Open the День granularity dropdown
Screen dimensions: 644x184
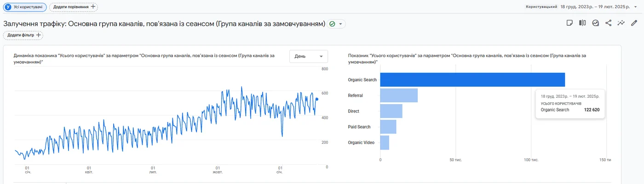[309, 56]
